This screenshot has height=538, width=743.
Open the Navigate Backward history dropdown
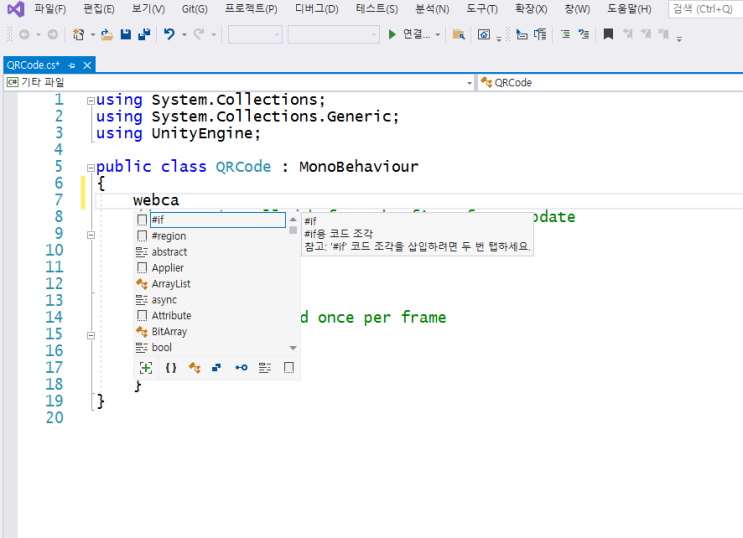38,35
